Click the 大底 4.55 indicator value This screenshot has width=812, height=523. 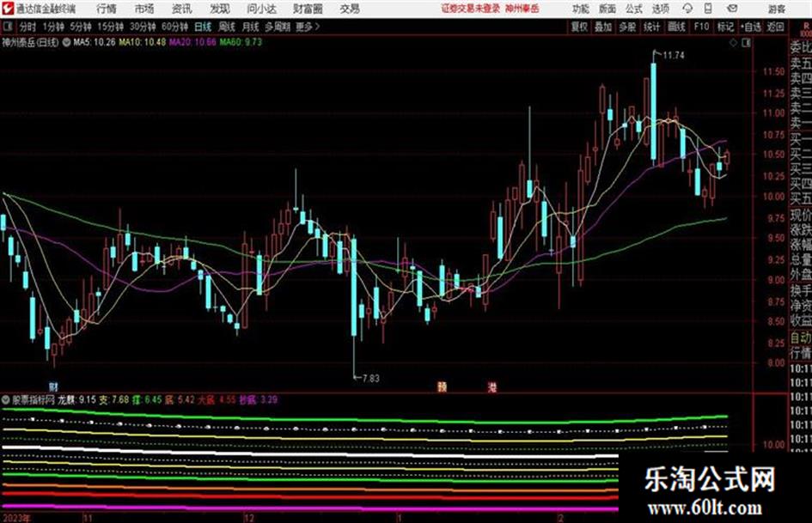[217, 399]
